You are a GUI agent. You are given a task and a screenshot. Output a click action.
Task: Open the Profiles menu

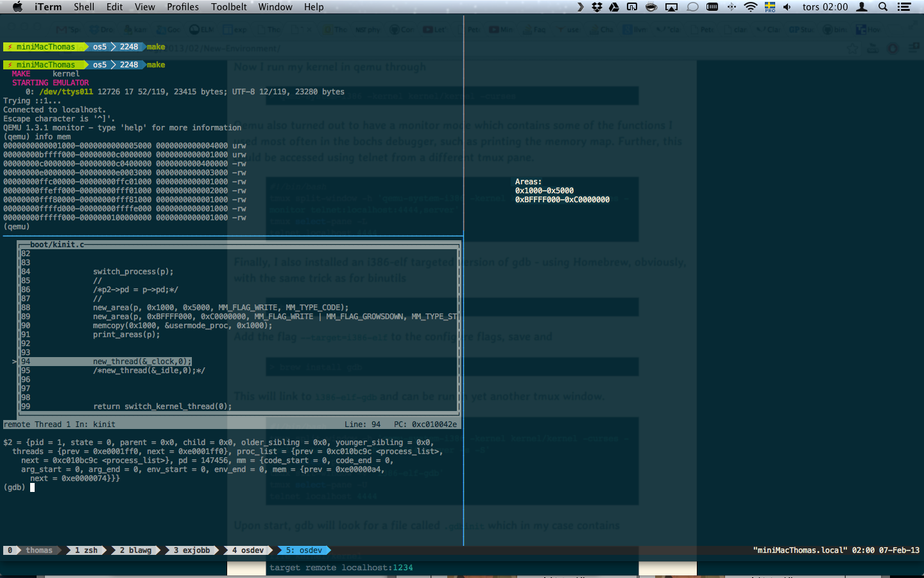point(183,7)
